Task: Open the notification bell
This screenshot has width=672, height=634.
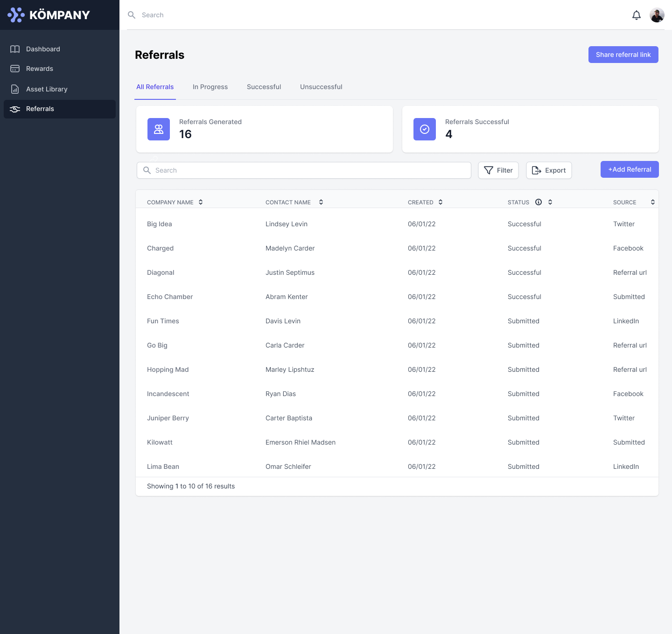Action: pos(637,14)
